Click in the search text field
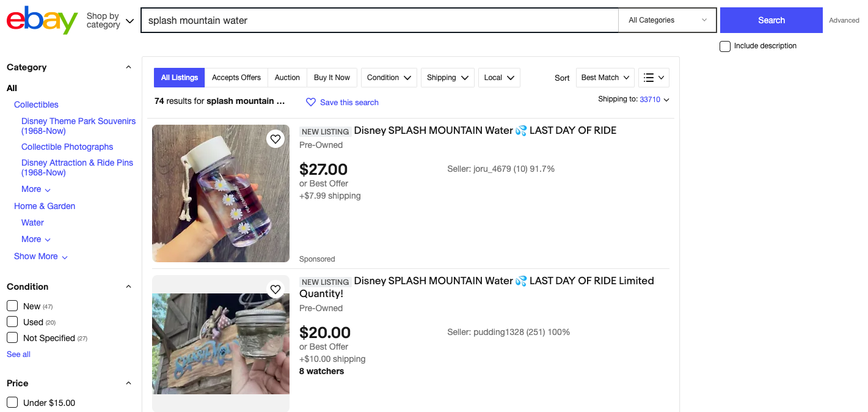Screen dimensions: 868x412 379,20
